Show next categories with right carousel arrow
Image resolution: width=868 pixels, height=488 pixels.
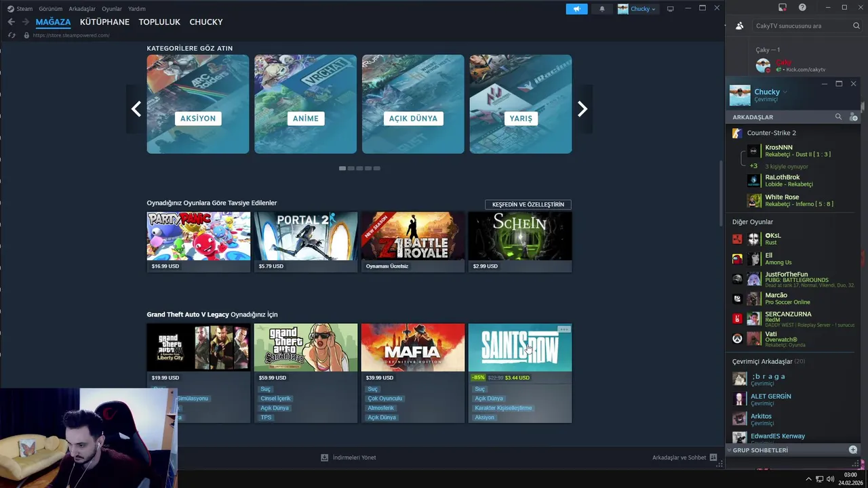tap(582, 108)
